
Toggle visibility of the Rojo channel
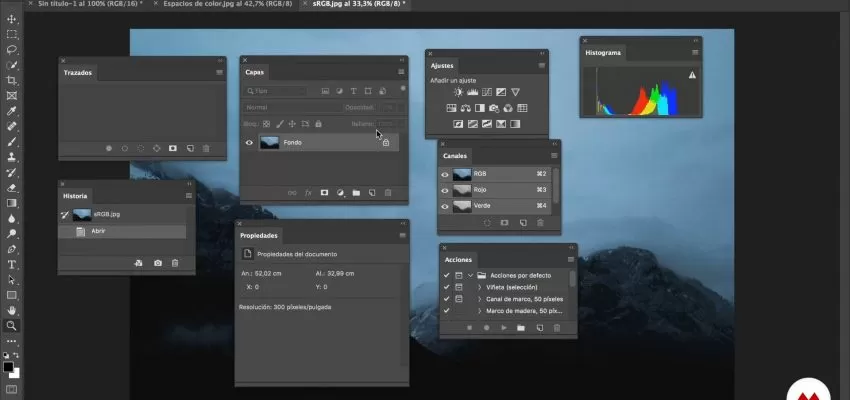446,190
